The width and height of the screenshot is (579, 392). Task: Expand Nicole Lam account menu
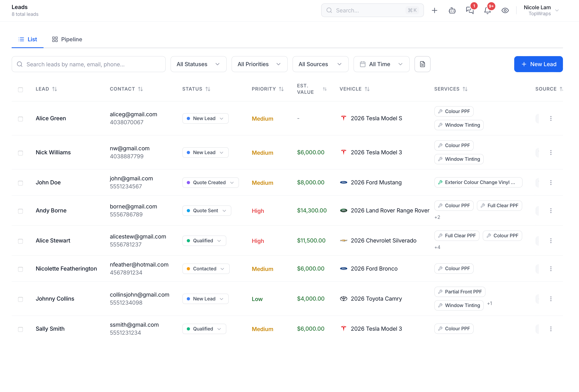(x=541, y=10)
